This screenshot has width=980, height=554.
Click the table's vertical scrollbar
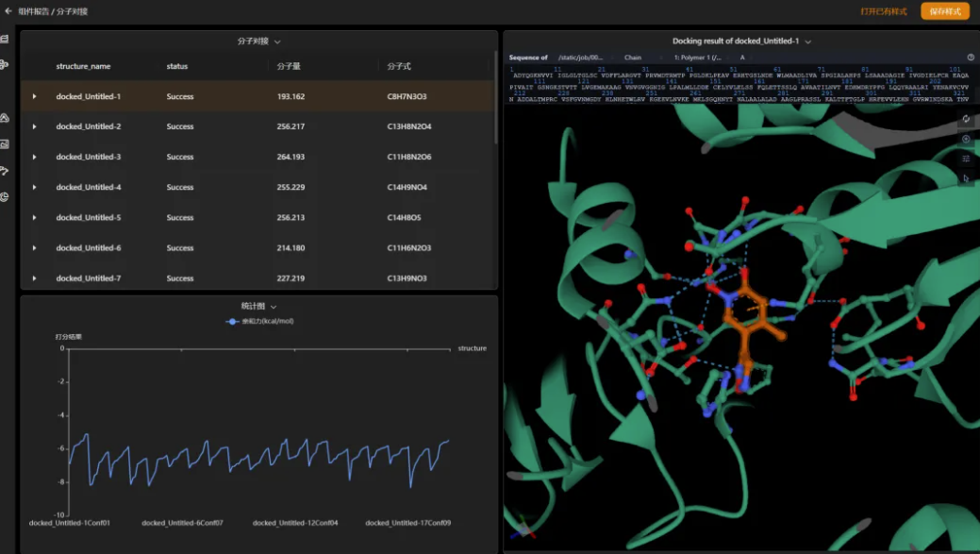(x=495, y=97)
